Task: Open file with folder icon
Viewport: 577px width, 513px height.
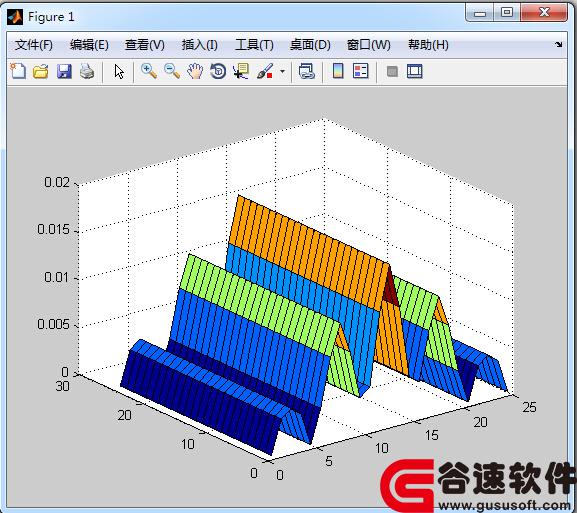Action: tap(40, 71)
